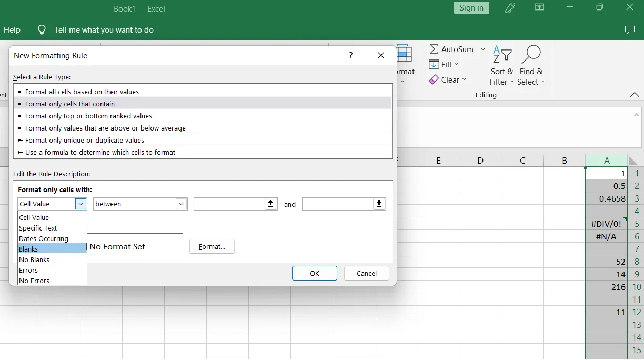This screenshot has height=360, width=644.
Task: Choose Specific Text from dropdown list
Action: 52,228
